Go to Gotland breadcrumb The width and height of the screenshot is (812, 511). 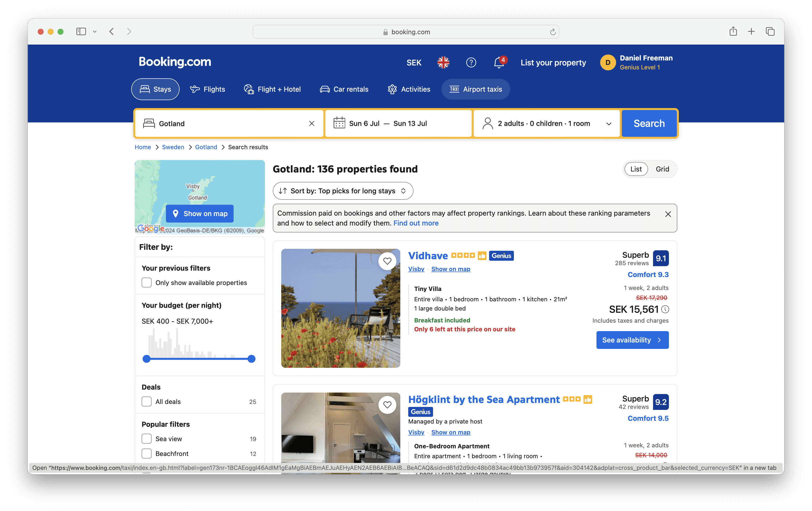[x=206, y=147]
